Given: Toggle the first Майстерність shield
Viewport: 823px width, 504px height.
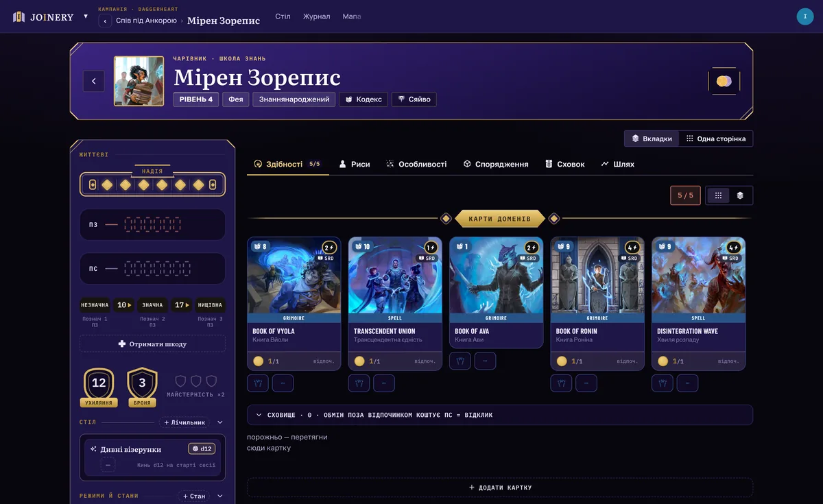Looking at the screenshot, I should tap(180, 381).
